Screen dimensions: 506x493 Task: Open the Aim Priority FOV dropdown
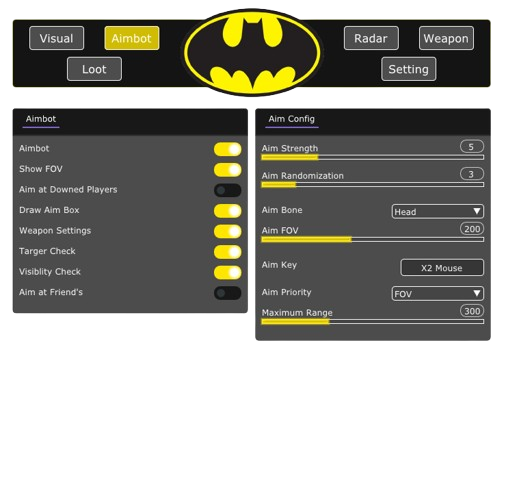[438, 294]
